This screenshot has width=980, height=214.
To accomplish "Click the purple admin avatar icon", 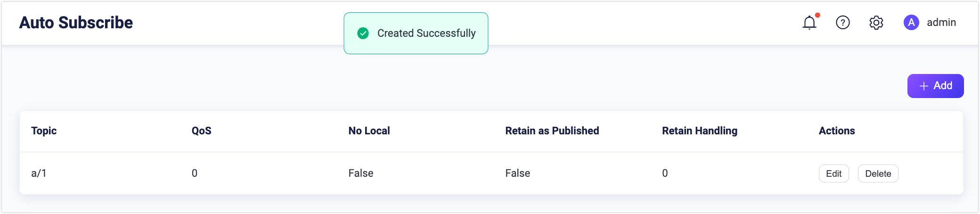I will tap(911, 23).
